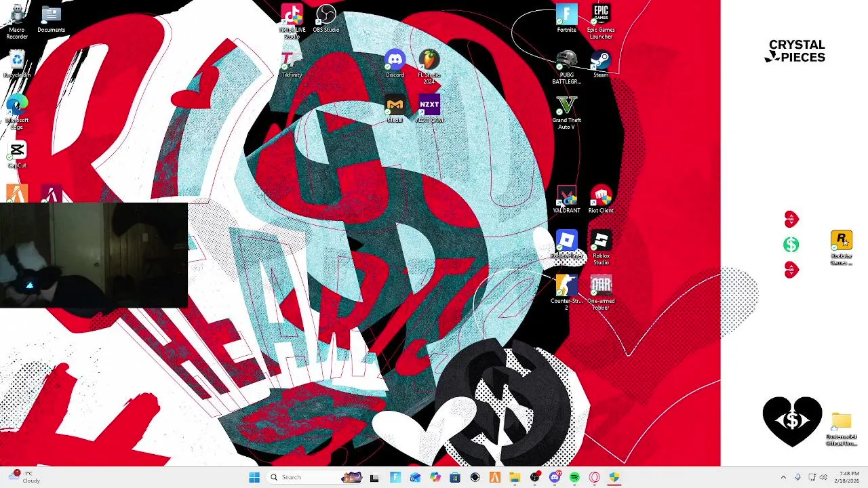Open the TikFinity desktop shortcut
The image size is (868, 488).
pyautogui.click(x=292, y=64)
